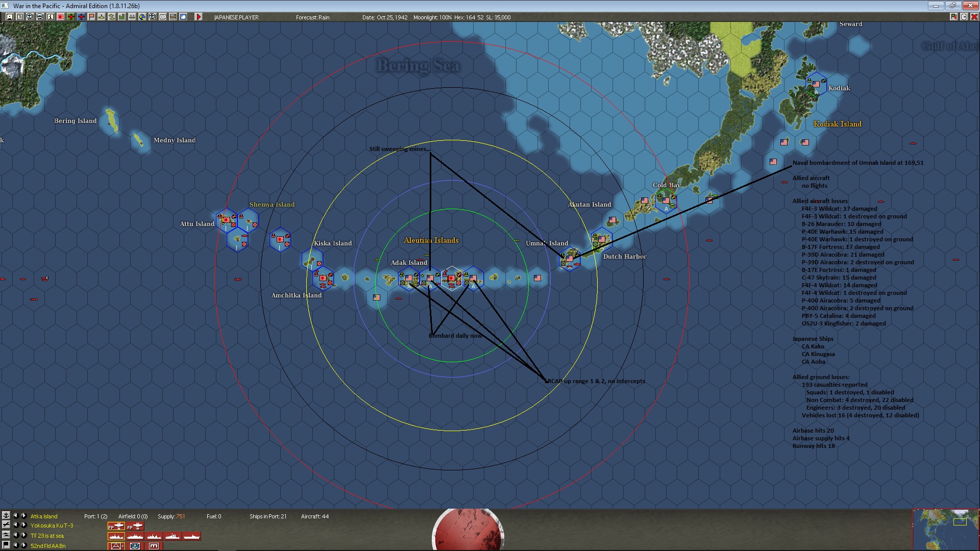Click the red end-turn play arrow

coord(199,17)
